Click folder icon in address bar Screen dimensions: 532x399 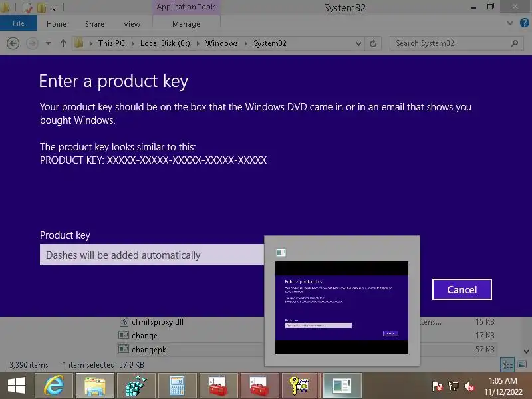tap(79, 43)
